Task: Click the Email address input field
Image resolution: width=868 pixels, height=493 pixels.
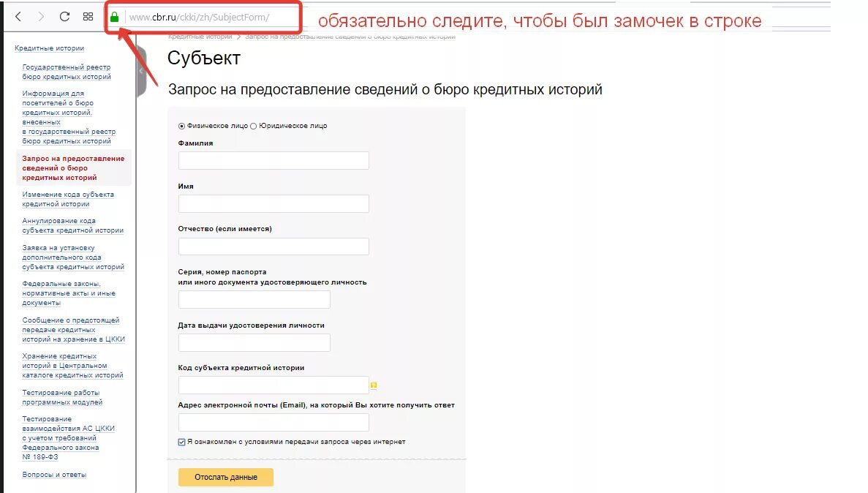Action: pyautogui.click(x=273, y=423)
